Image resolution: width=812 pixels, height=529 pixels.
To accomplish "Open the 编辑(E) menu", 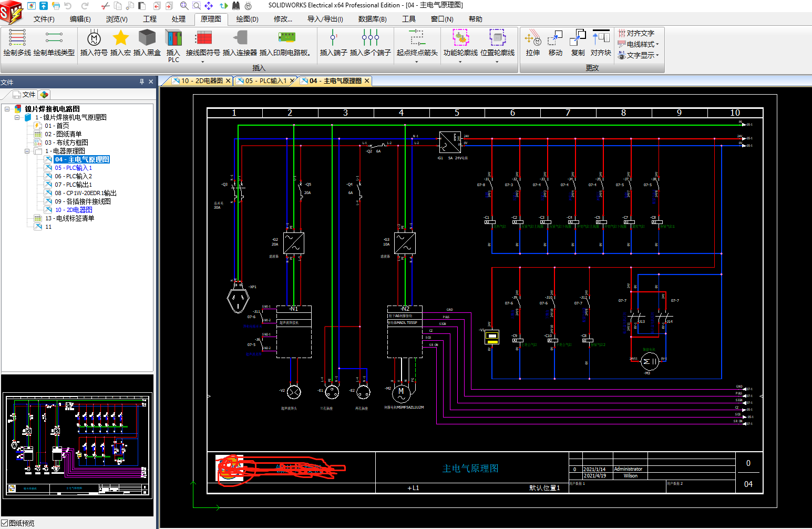I will pyautogui.click(x=80, y=19).
